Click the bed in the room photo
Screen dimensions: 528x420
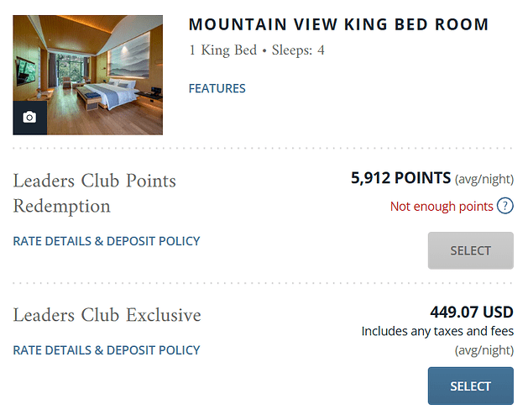pyautogui.click(x=109, y=94)
